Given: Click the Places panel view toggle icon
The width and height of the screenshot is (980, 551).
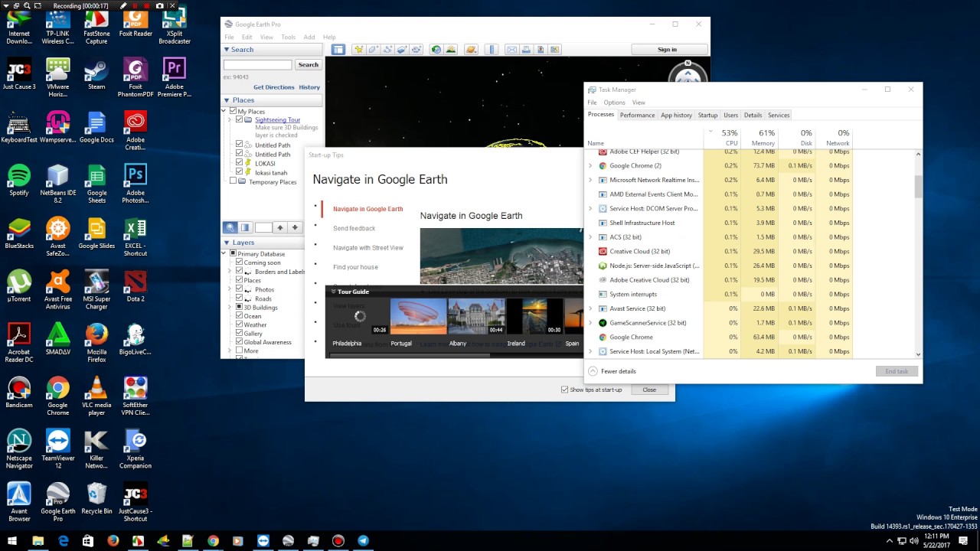Looking at the screenshot, I should (245, 227).
